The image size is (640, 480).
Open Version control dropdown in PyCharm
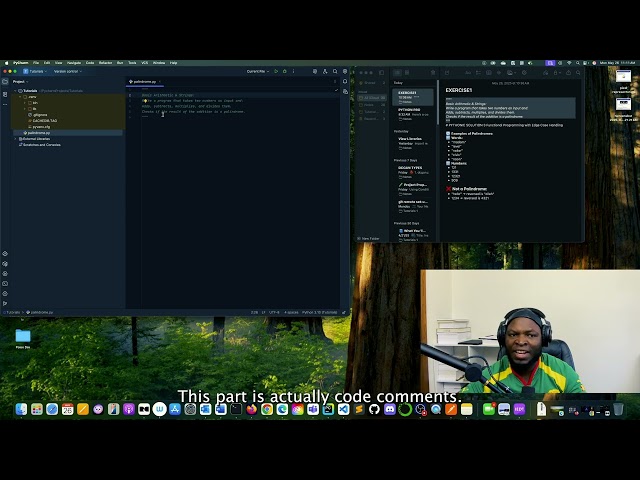point(68,71)
